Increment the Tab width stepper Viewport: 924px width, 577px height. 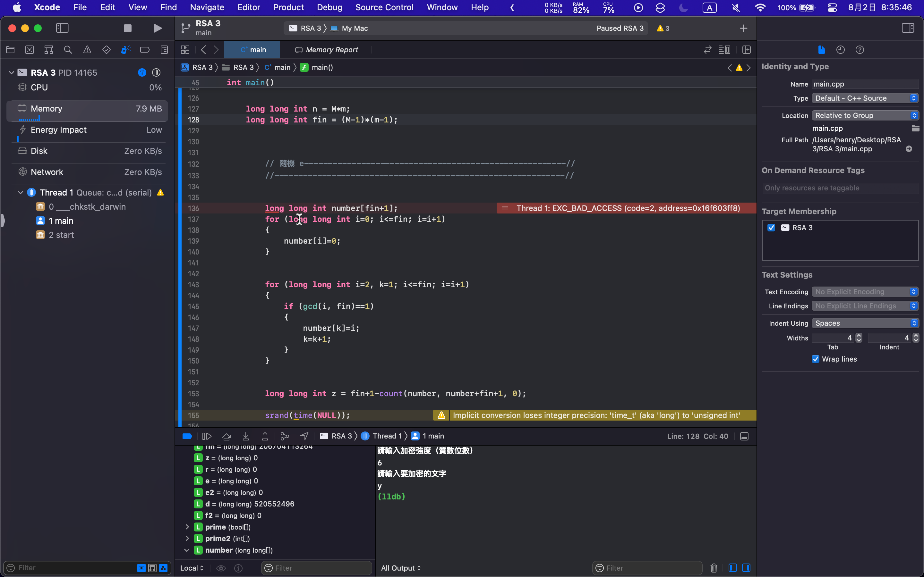pyautogui.click(x=859, y=335)
